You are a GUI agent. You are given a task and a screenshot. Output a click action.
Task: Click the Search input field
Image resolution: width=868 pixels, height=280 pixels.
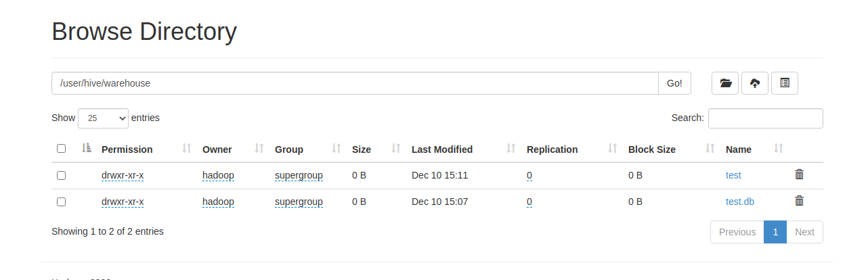(x=765, y=118)
